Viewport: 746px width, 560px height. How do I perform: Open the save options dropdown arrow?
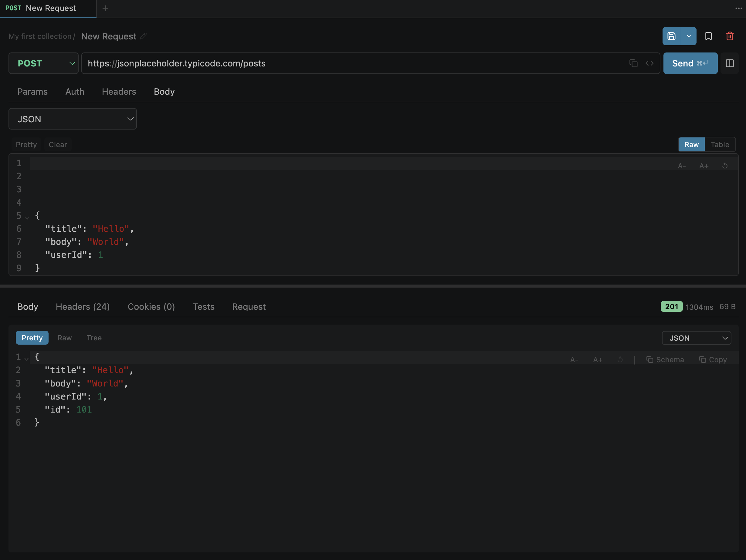pyautogui.click(x=689, y=36)
